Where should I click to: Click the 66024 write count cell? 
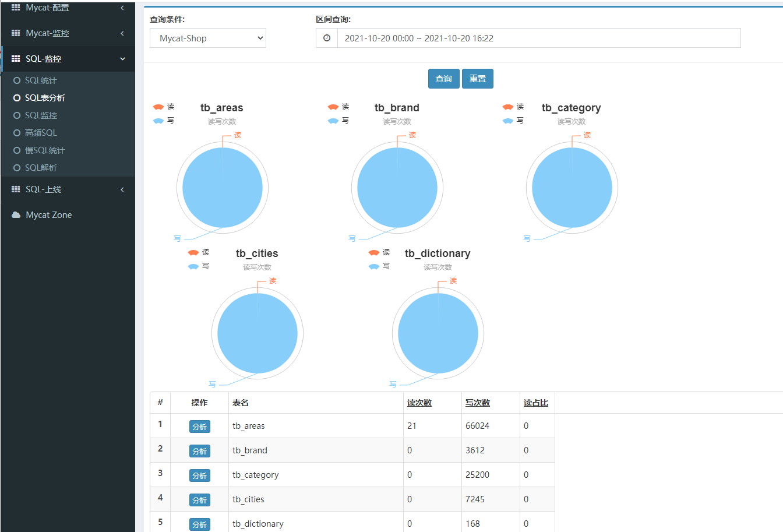[x=491, y=426]
